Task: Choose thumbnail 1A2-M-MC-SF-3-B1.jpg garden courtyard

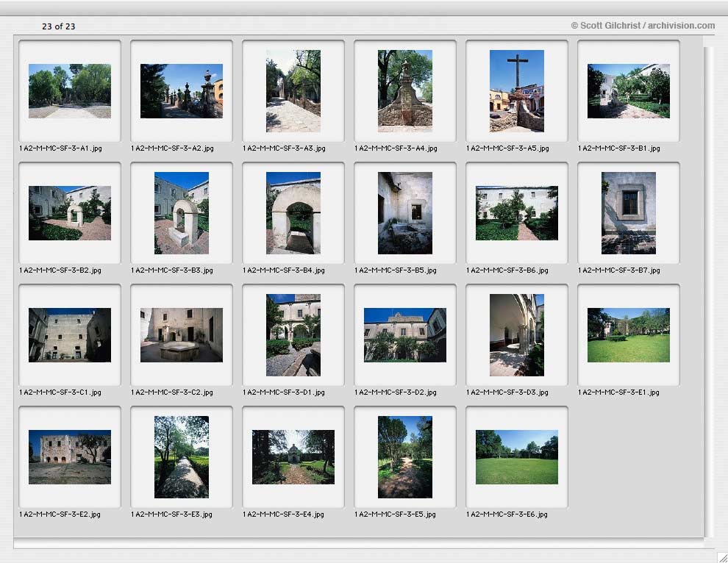Action: pyautogui.click(x=629, y=91)
